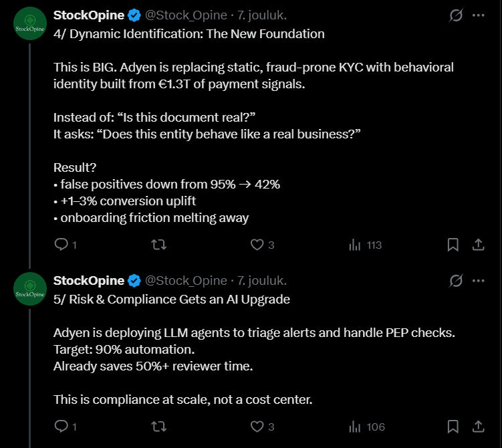Reply to the Risk & Compliance post

coord(61,426)
